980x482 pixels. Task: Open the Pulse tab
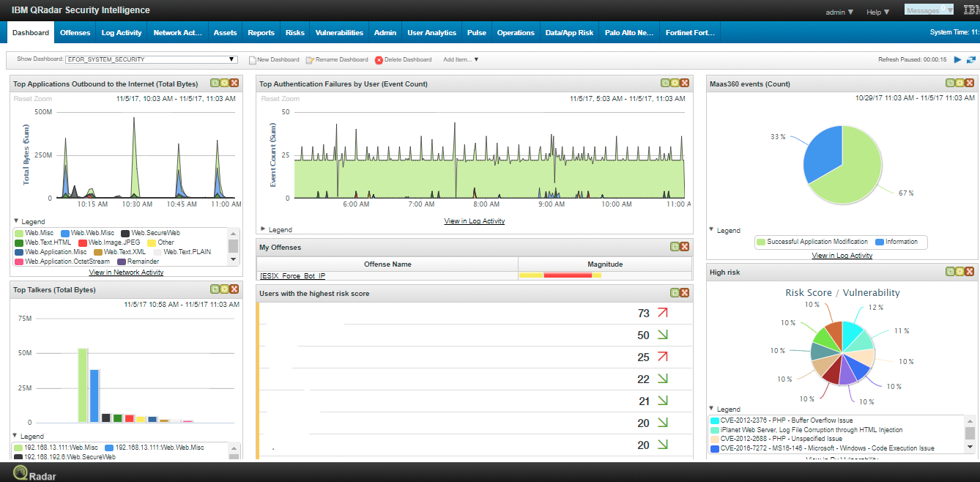[477, 33]
